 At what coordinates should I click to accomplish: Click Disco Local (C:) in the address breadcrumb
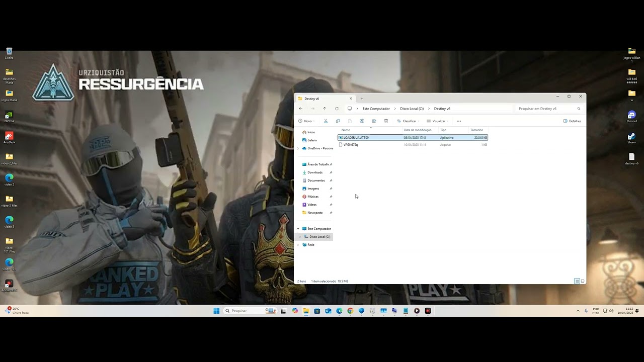pyautogui.click(x=412, y=109)
